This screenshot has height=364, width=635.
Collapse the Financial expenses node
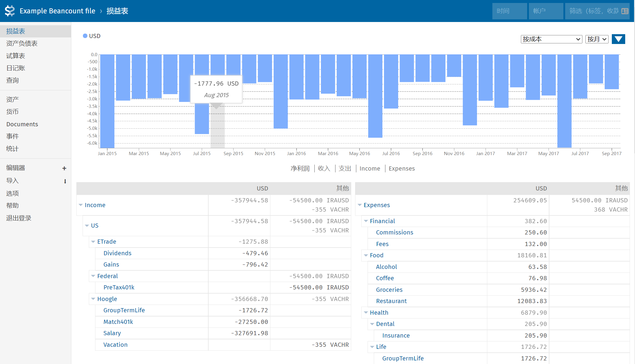(x=366, y=221)
